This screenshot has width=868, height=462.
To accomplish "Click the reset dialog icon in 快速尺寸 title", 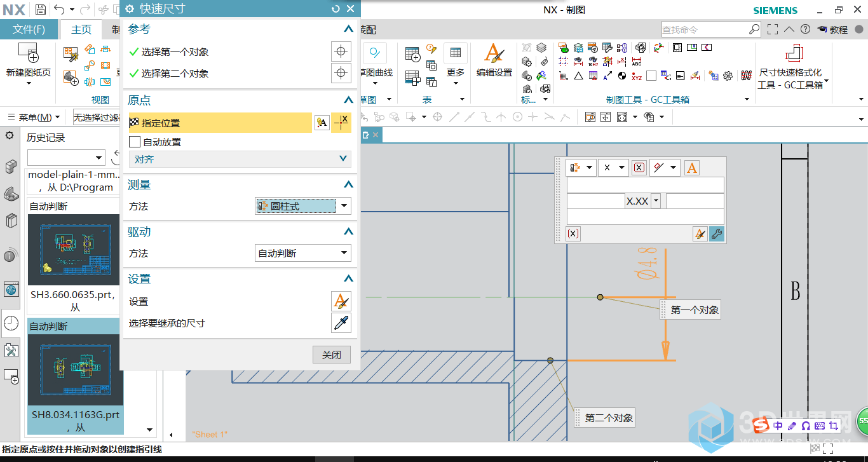I will tap(336, 9).
